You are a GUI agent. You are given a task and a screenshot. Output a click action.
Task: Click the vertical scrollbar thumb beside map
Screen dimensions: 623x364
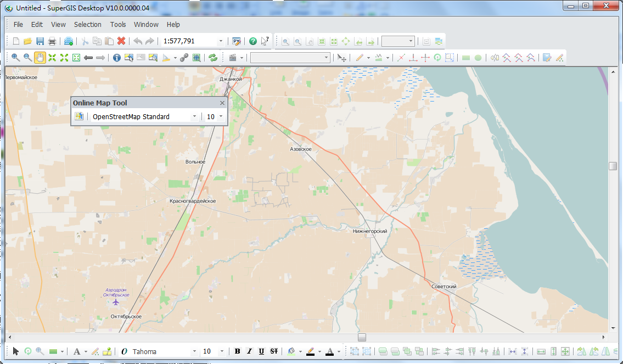tap(613, 166)
